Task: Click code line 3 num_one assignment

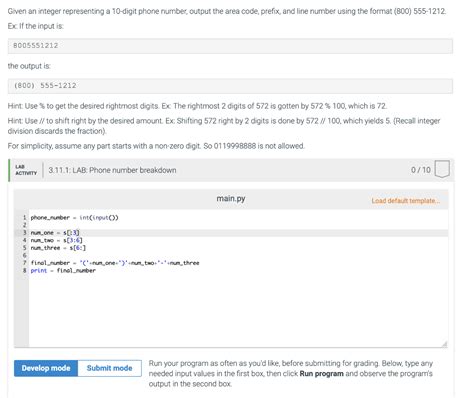Action: pos(55,233)
